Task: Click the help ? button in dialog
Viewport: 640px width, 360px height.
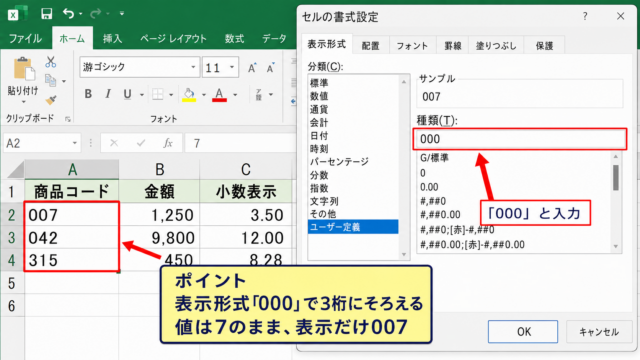Action: [x=585, y=16]
